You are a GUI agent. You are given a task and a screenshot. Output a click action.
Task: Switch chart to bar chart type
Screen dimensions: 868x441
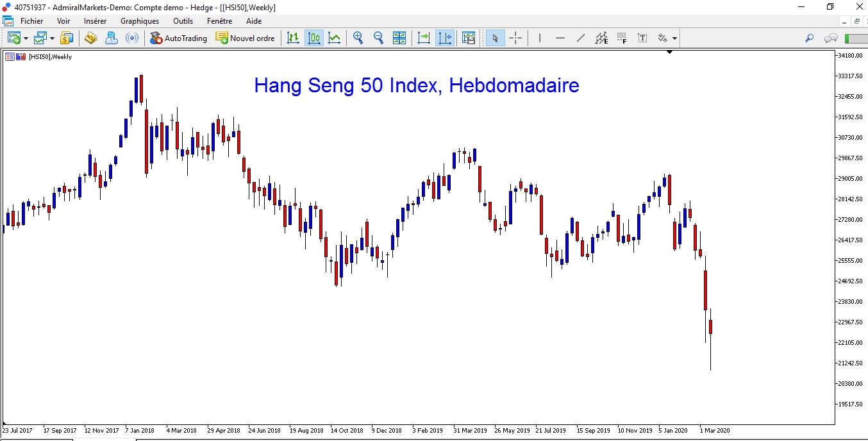pyautogui.click(x=293, y=38)
